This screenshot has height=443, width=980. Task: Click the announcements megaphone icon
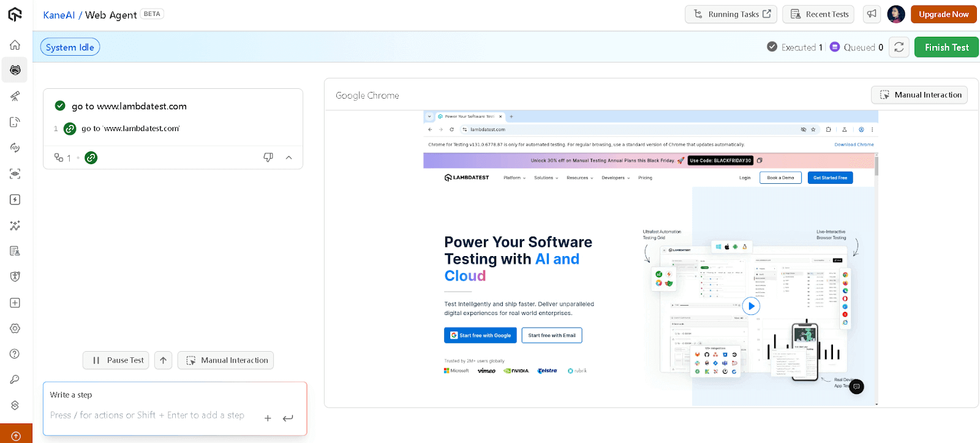click(872, 14)
